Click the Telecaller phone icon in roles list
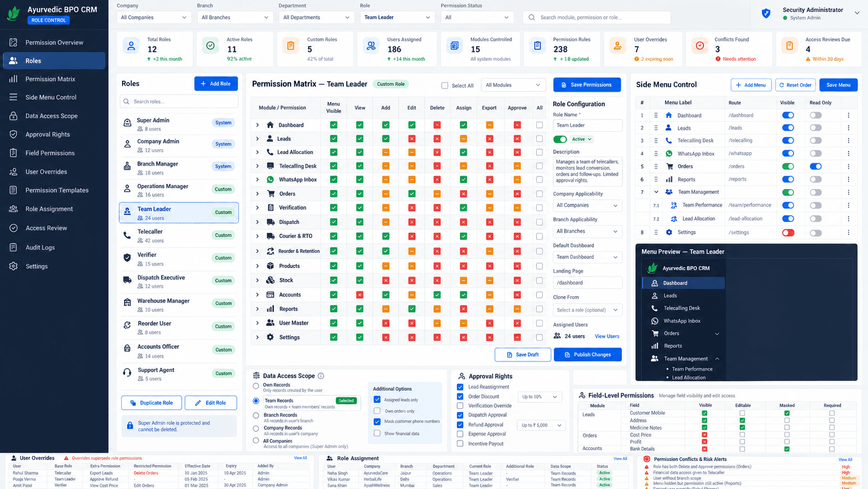The height and width of the screenshot is (489, 868). pyautogui.click(x=127, y=235)
